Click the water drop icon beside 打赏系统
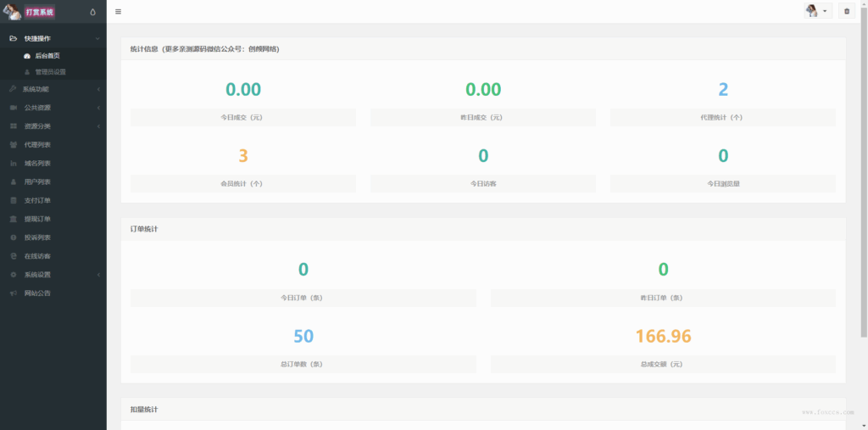Viewport: 868px width, 430px height. click(x=92, y=12)
